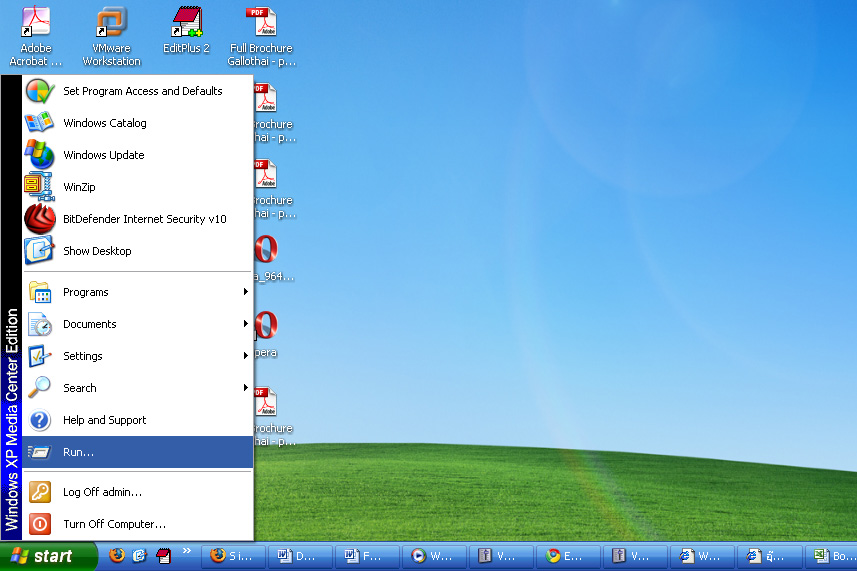Image resolution: width=857 pixels, height=571 pixels.
Task: Launch EditPlus from Quick Launch bar
Action: tap(163, 556)
